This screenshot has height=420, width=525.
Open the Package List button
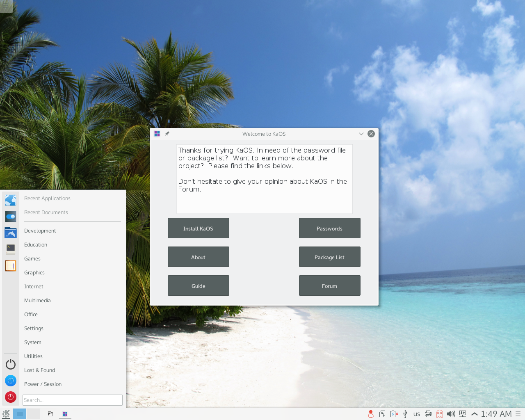pyautogui.click(x=330, y=257)
